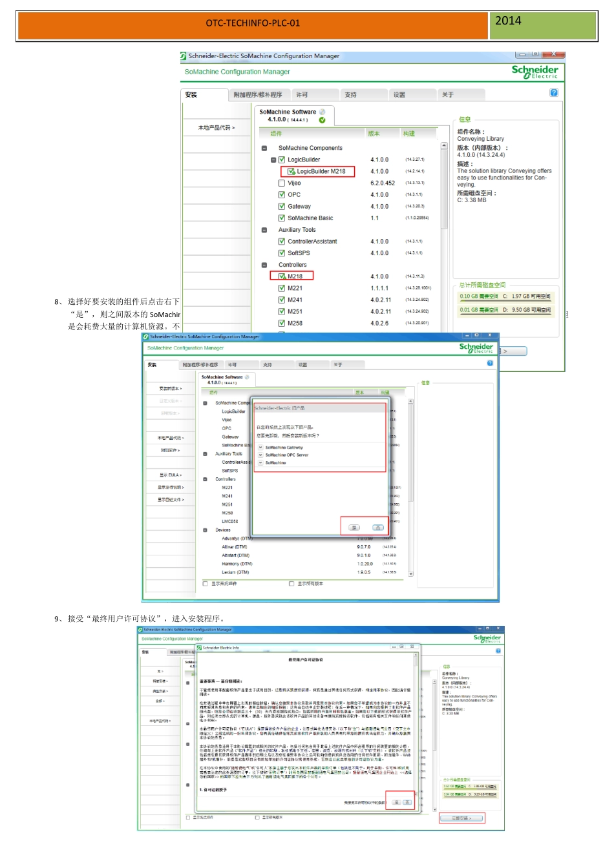Toggle M241 controller checkbox
This screenshot has width=614, height=868.
[x=282, y=300]
